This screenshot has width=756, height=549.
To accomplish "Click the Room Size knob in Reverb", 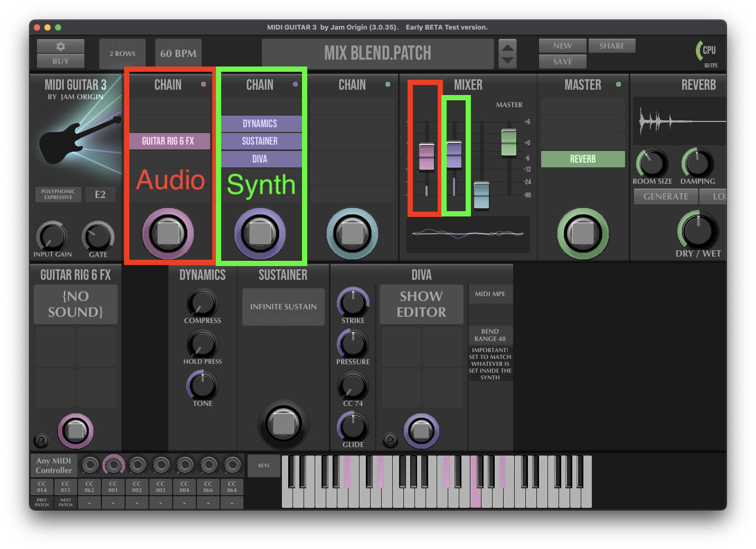I will tap(651, 163).
